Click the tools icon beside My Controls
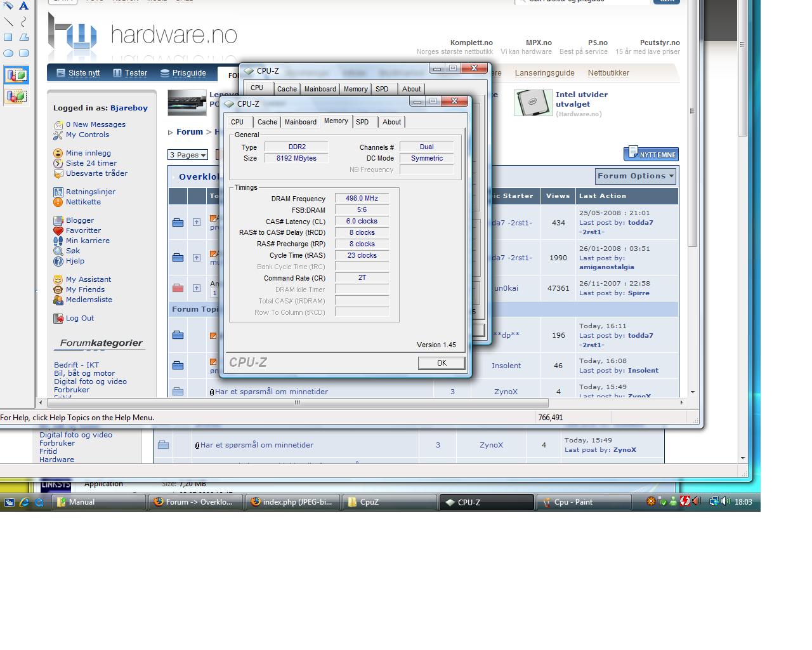Image resolution: width=812 pixels, height=650 pixels. [x=58, y=135]
